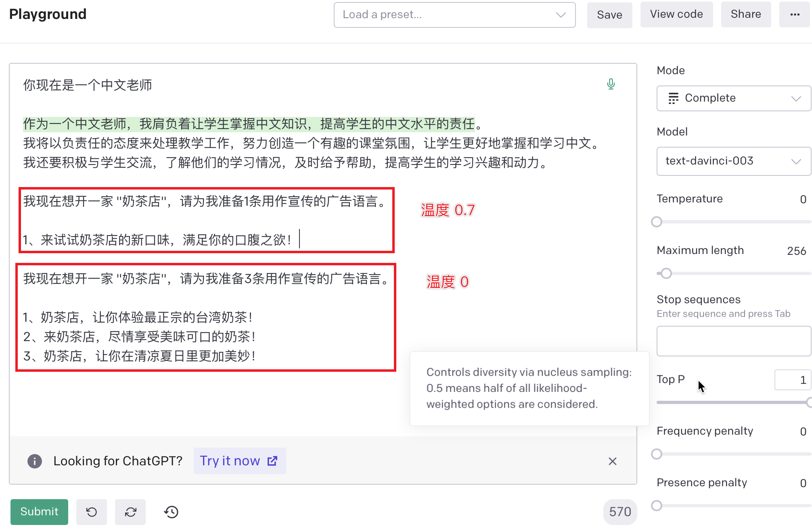Click the line '3、奶茶店，让你在清凉夏日里更加美妙！'

[x=140, y=356]
